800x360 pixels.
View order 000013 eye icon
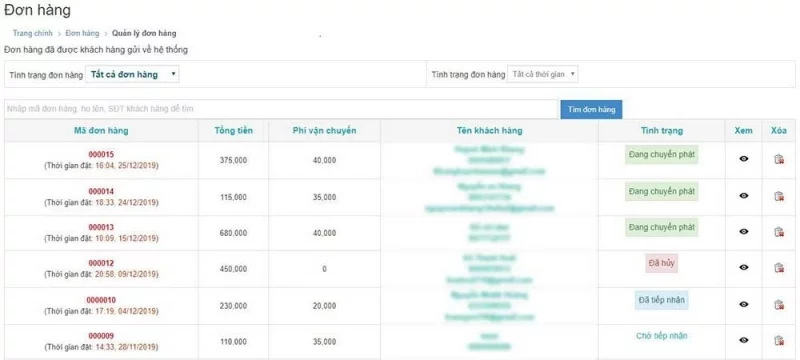tap(743, 232)
